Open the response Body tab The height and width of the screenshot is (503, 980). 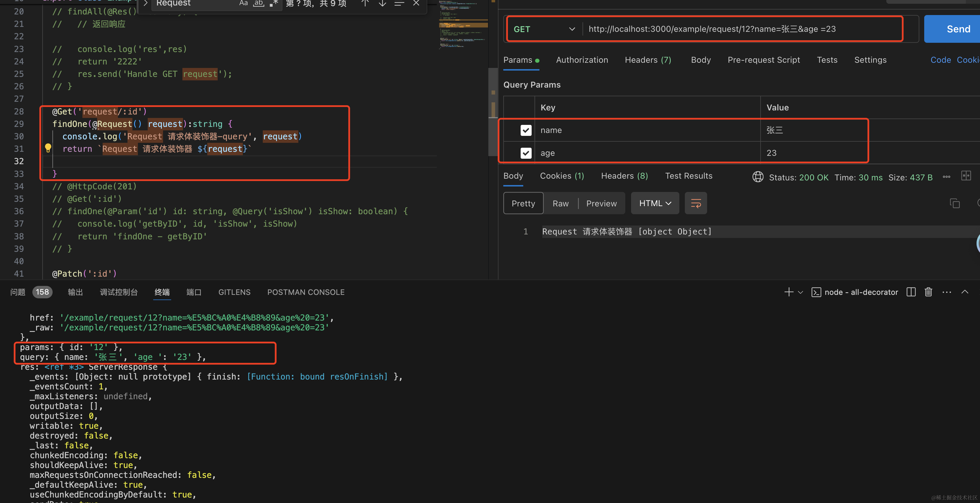click(x=513, y=176)
